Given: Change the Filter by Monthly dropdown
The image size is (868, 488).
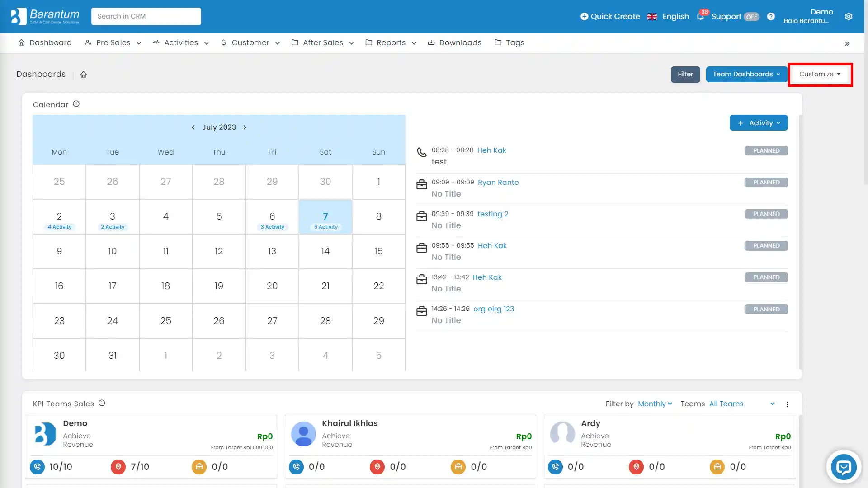Looking at the screenshot, I should click(654, 404).
